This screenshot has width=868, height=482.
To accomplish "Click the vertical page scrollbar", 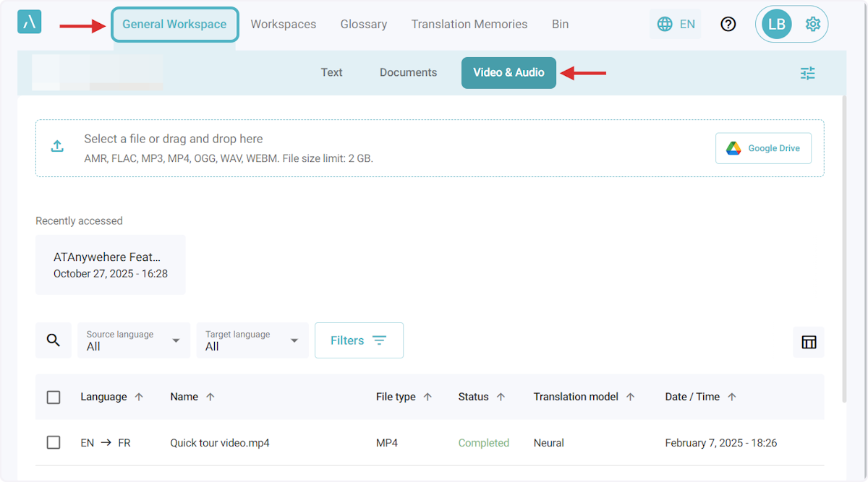I will pos(844,246).
